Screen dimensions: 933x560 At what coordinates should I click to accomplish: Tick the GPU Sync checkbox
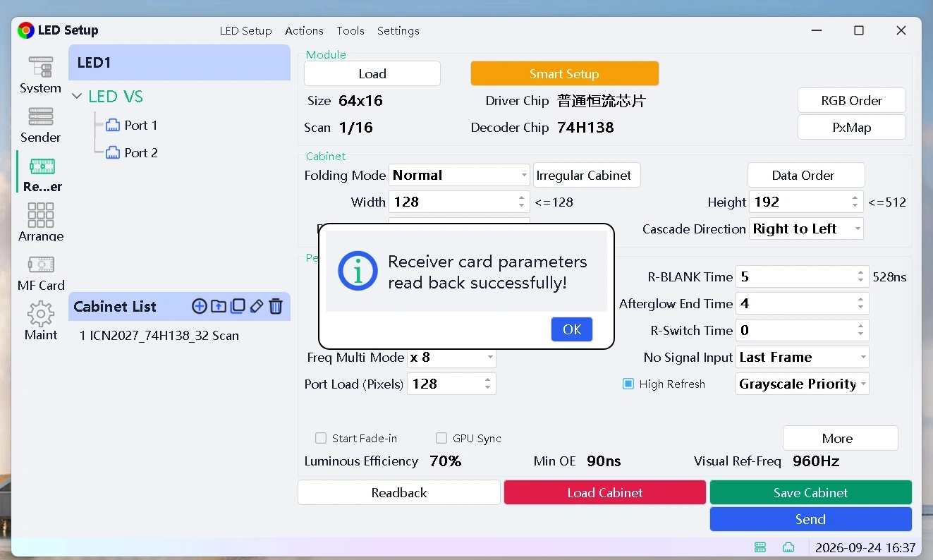441,439
